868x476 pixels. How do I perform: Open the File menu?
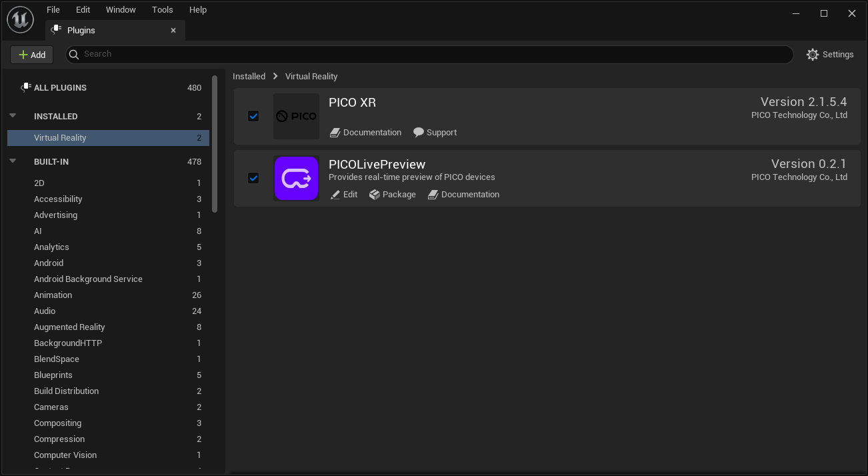pyautogui.click(x=53, y=10)
